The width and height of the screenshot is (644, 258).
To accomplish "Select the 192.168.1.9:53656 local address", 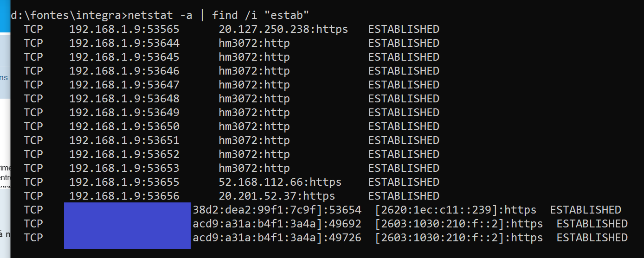I will coord(124,196).
